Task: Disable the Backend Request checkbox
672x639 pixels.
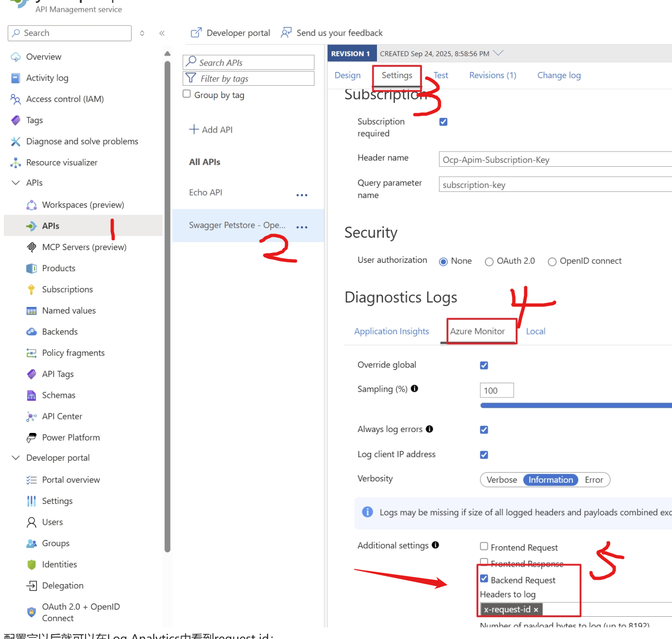Action: (484, 578)
